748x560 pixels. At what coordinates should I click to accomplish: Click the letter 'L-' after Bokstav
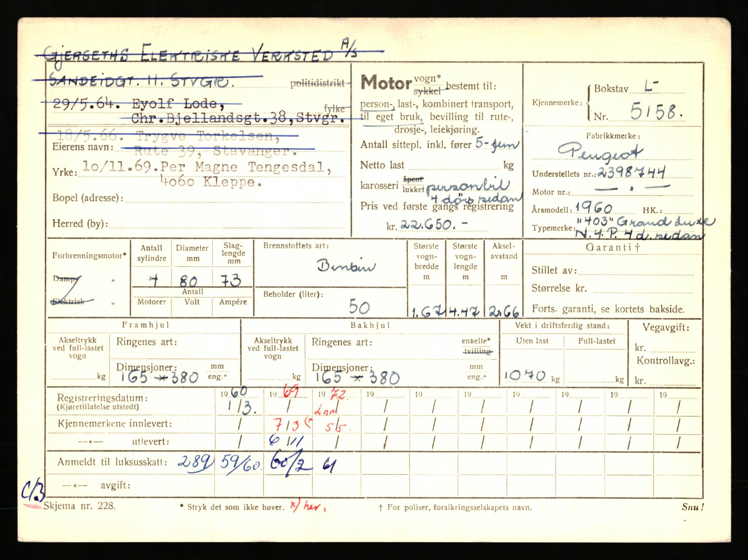click(x=651, y=86)
